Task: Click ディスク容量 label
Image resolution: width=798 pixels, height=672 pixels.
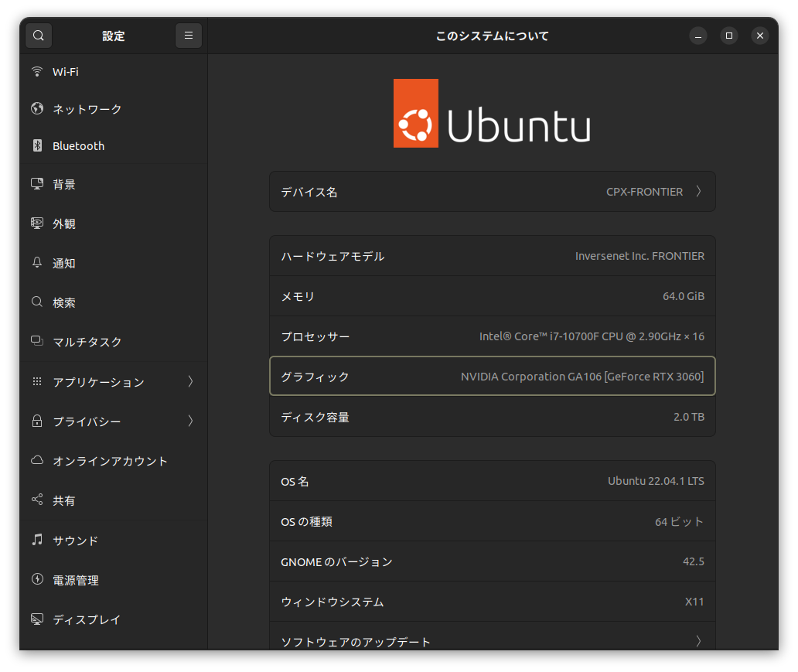Action: [x=315, y=418]
